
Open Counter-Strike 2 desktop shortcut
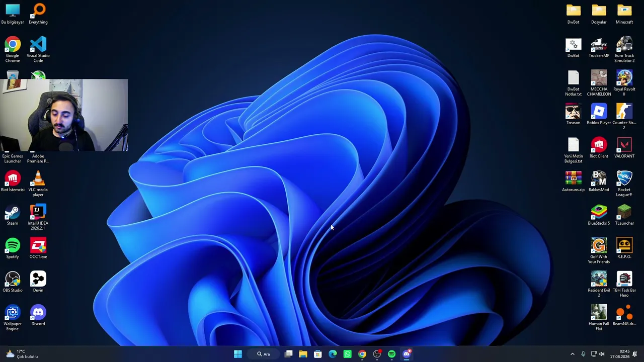[624, 117]
